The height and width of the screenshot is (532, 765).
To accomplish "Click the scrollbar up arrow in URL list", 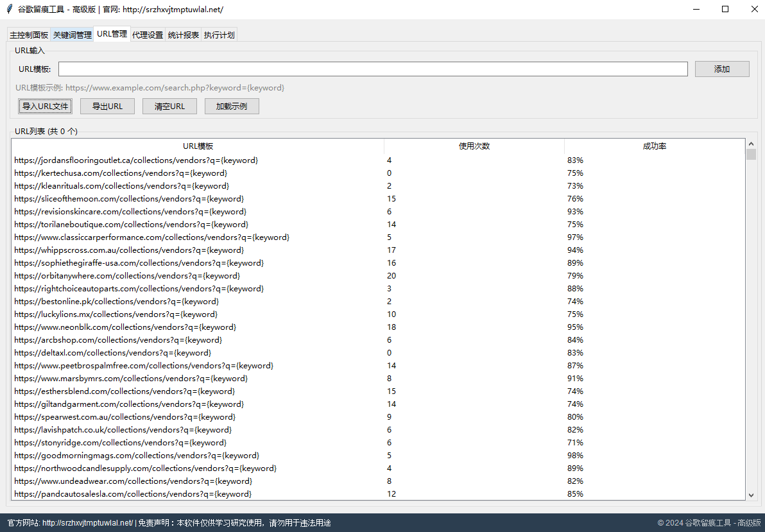I will click(x=752, y=144).
